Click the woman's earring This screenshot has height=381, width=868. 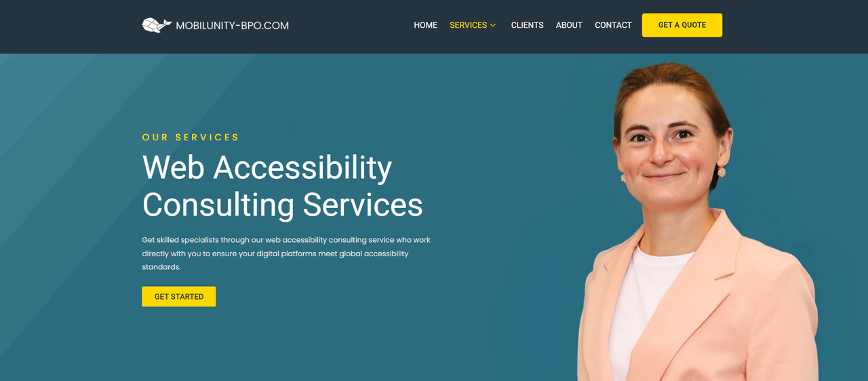[x=722, y=172]
